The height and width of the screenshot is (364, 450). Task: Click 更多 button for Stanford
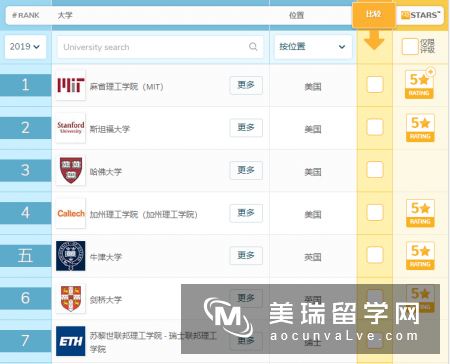click(246, 128)
